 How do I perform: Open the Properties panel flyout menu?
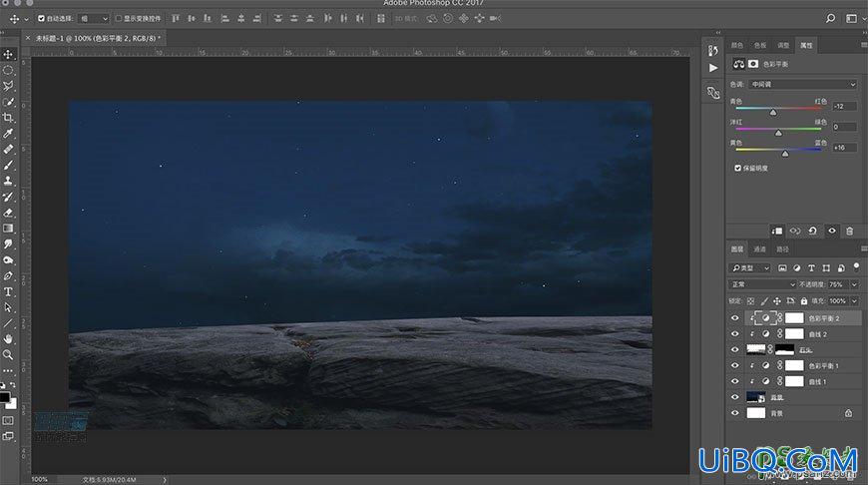pos(864,45)
